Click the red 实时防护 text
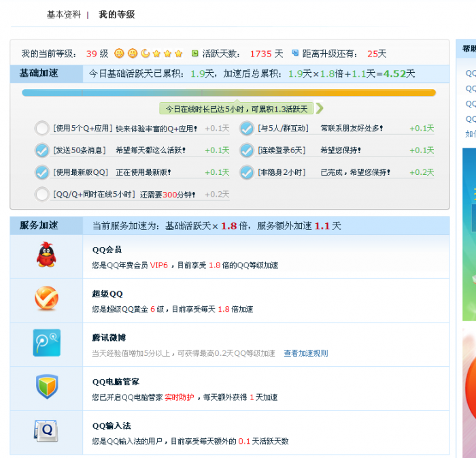This screenshot has width=476, height=458. (179, 397)
